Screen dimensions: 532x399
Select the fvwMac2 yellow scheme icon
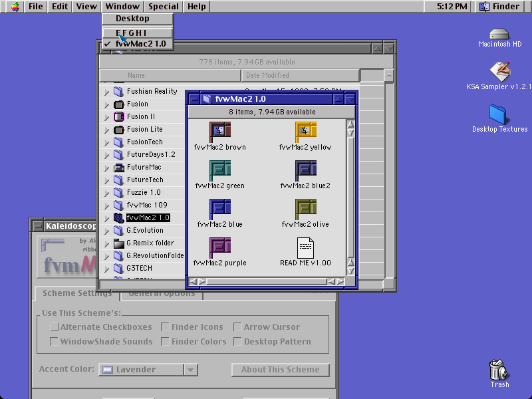pyautogui.click(x=305, y=132)
